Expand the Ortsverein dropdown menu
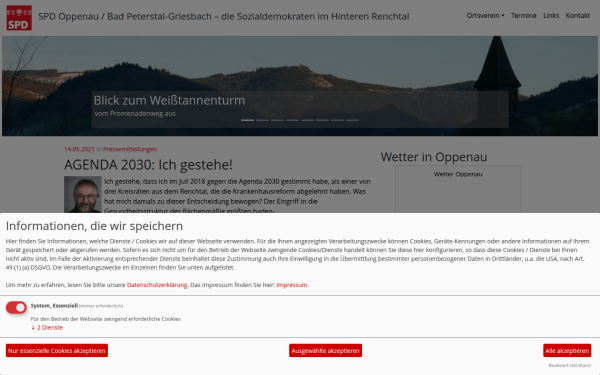This screenshot has width=600, height=375. 485,16
